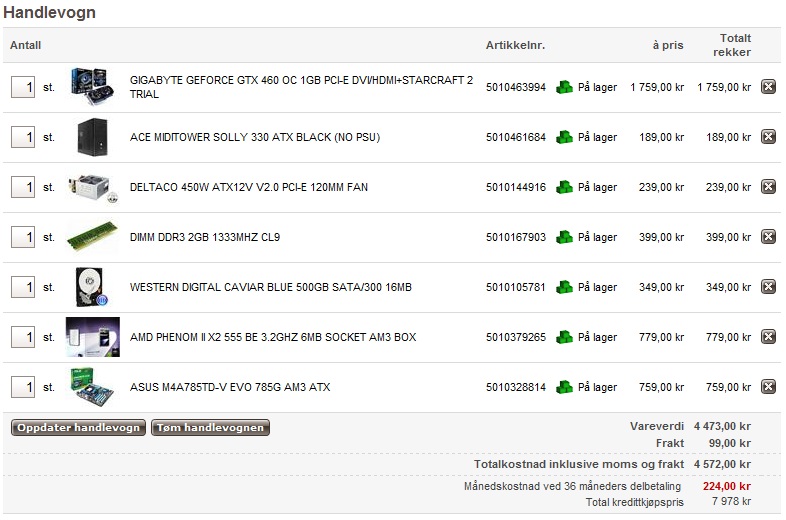The width and height of the screenshot is (786, 520).
Task: Open DDR3 memory stick thumbnail
Action: 92,236
